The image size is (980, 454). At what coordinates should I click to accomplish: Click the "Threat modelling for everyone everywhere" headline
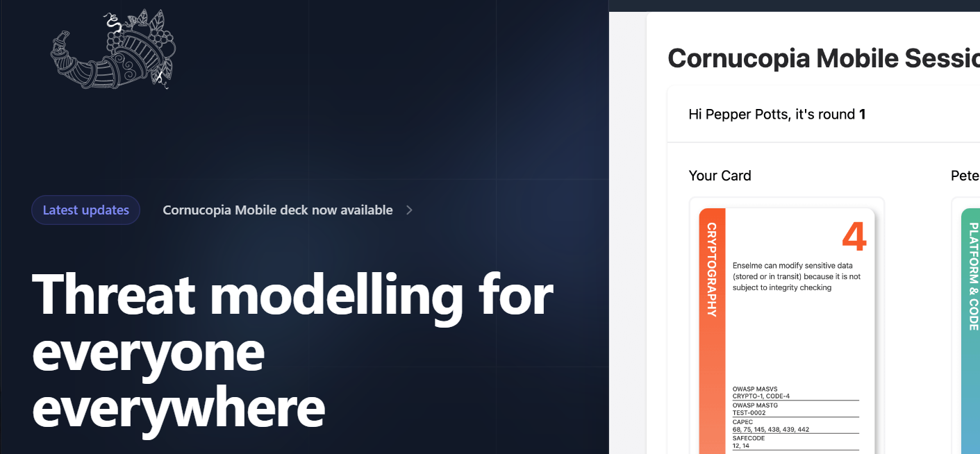[292, 349]
